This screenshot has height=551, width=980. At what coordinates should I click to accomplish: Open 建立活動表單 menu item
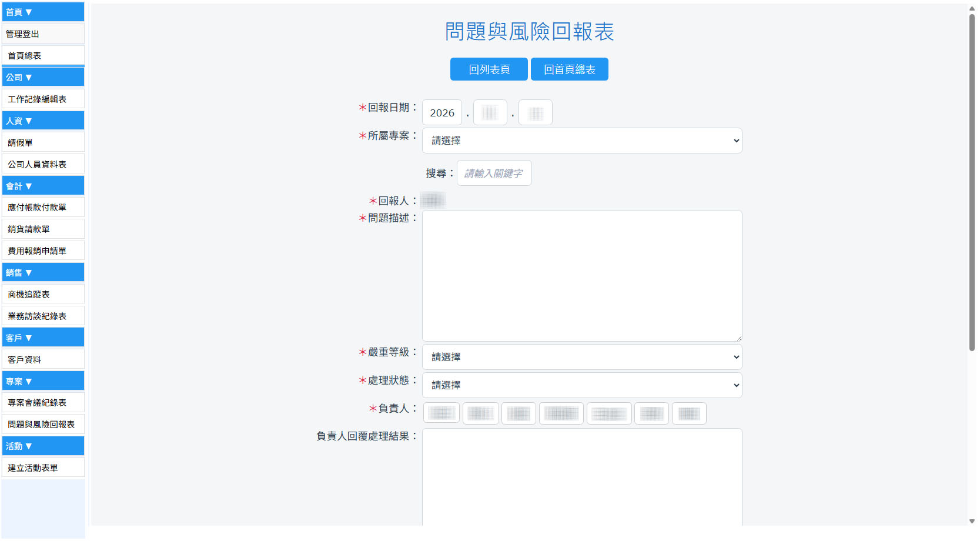[x=43, y=467]
